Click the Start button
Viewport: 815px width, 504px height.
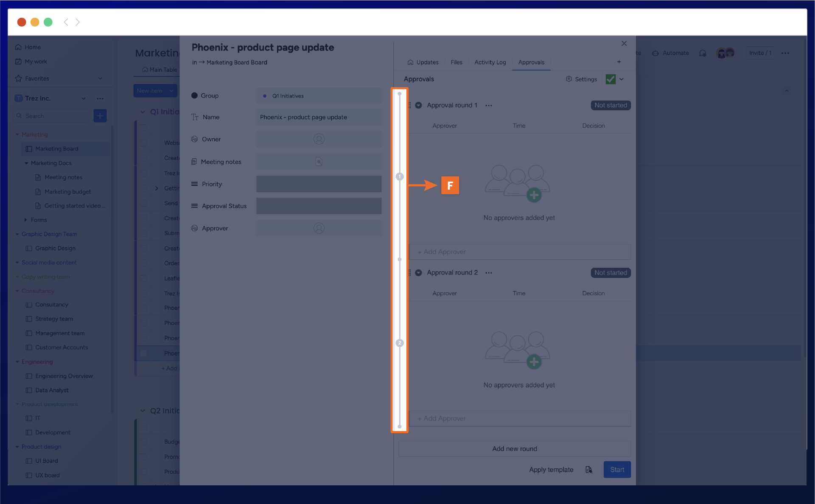point(617,470)
